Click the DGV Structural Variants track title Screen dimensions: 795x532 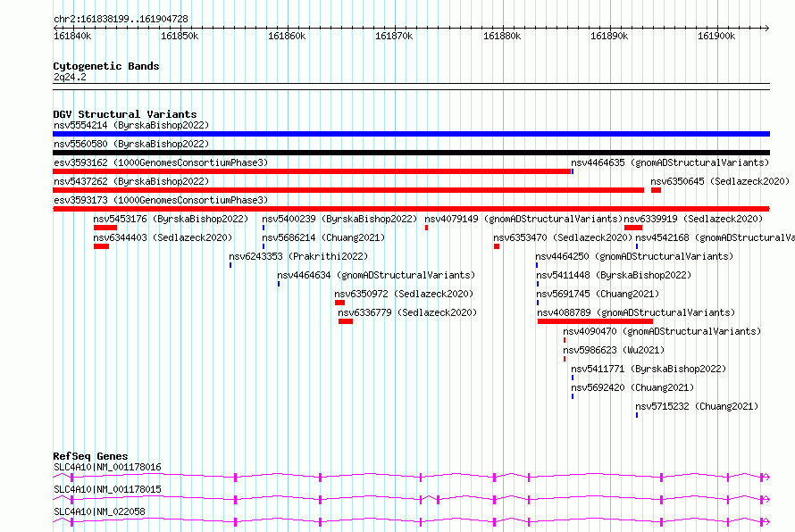click(125, 114)
